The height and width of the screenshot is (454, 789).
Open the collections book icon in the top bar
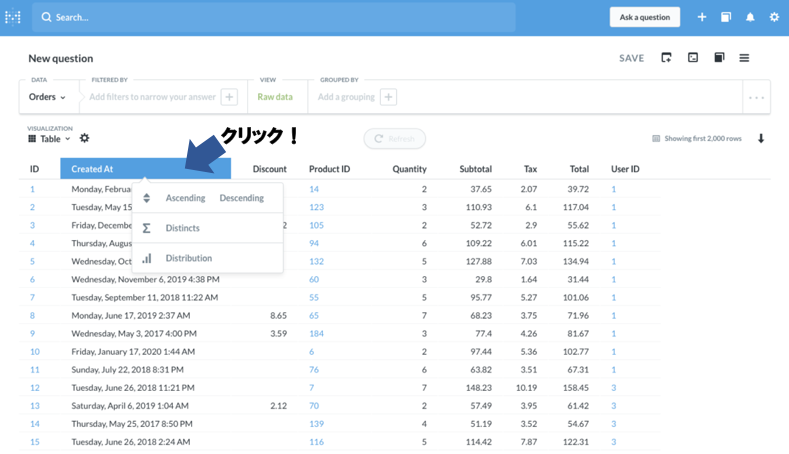(726, 17)
